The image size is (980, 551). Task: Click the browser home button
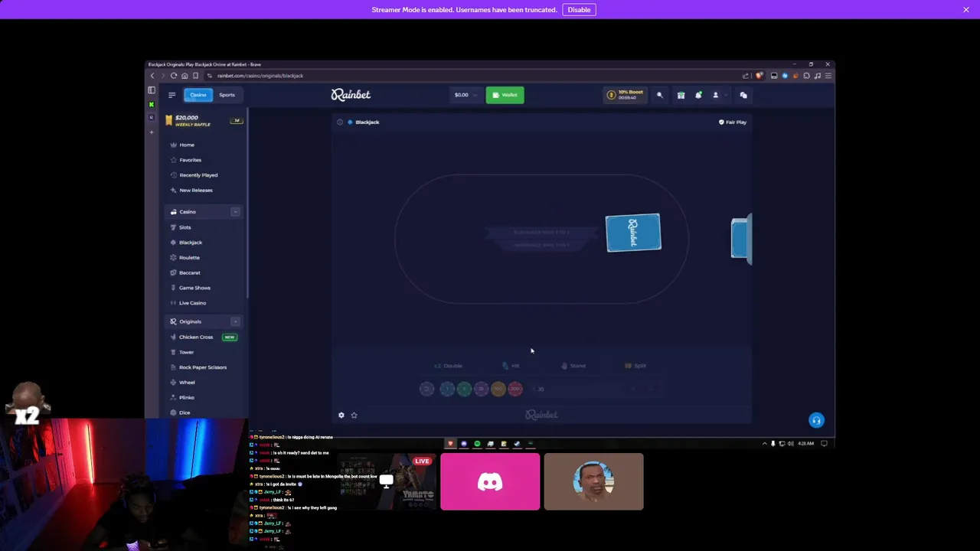point(185,76)
